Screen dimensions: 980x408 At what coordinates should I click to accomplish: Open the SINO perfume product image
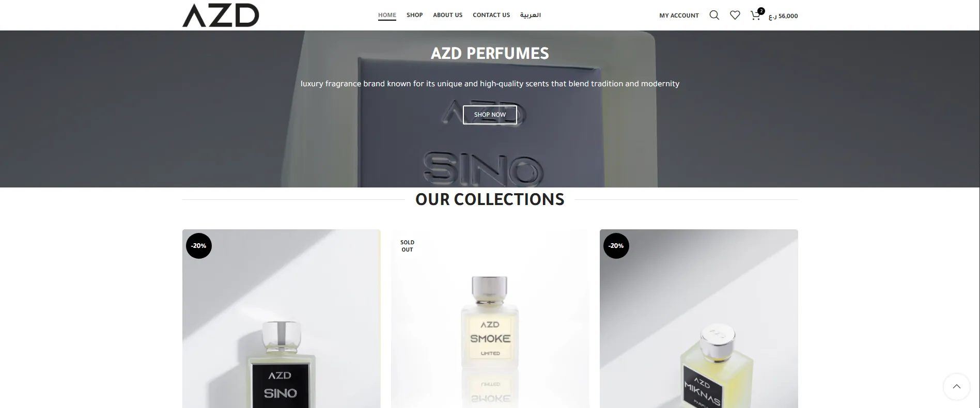pos(281,319)
